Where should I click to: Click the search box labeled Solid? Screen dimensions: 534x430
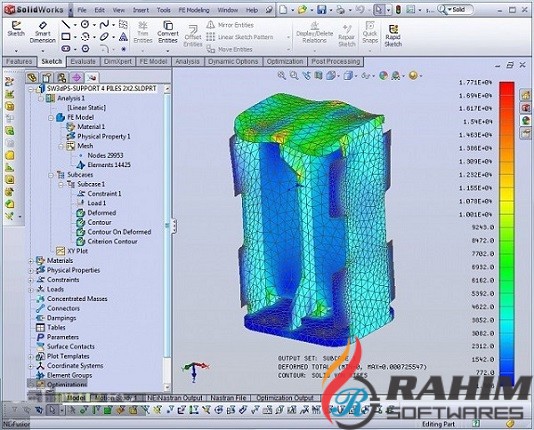(456, 10)
